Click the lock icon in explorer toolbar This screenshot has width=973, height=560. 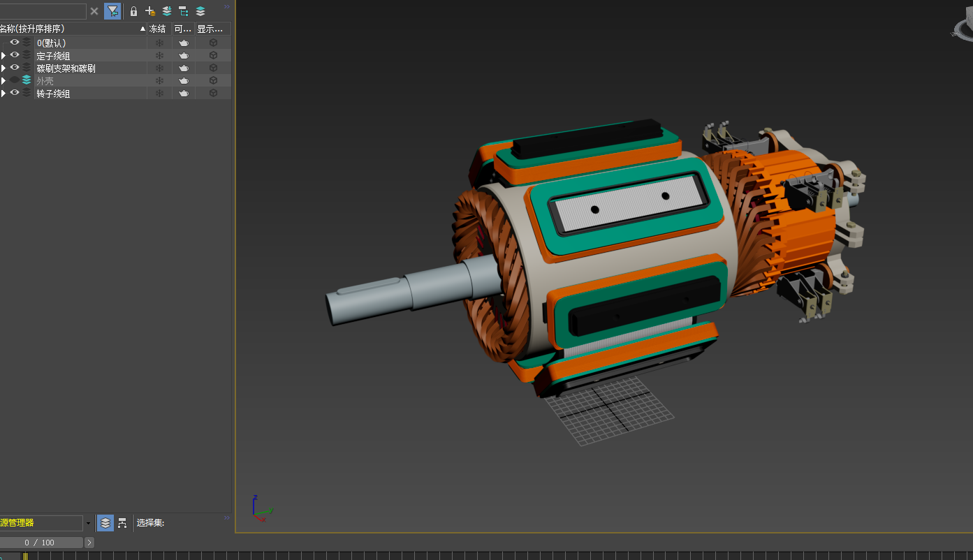coord(134,11)
